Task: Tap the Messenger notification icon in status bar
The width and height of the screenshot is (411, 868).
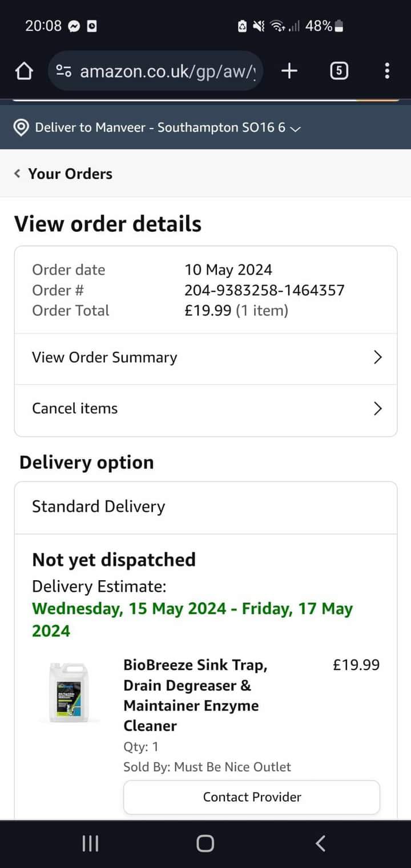Action: click(74, 26)
